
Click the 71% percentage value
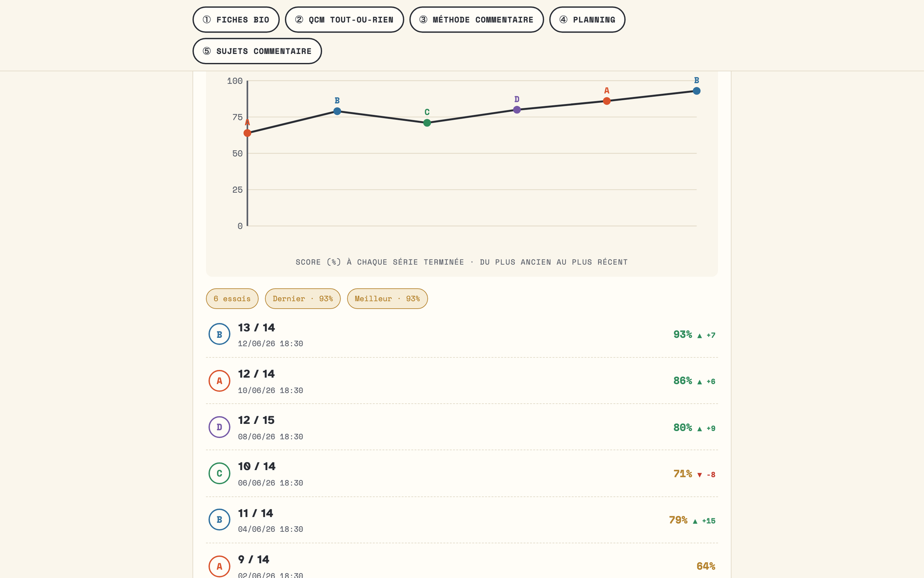683,474
